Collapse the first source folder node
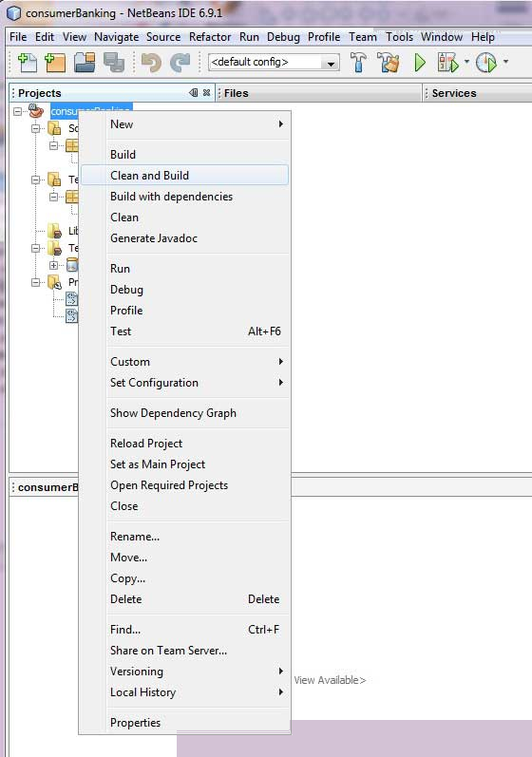This screenshot has width=532, height=757. tap(35, 129)
